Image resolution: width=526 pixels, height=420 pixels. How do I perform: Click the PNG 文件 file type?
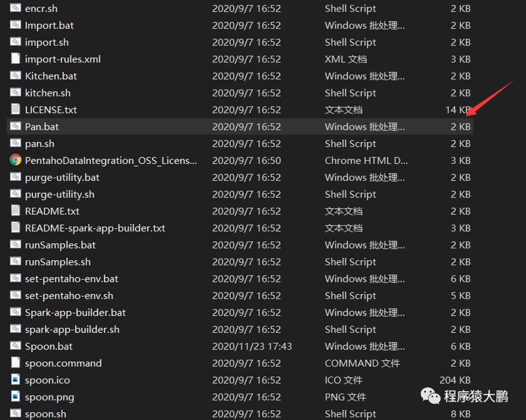click(x=345, y=397)
